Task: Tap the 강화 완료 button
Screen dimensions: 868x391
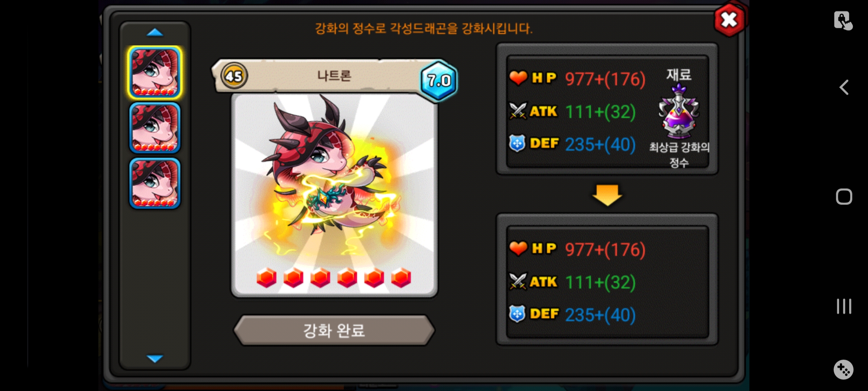Action: pyautogui.click(x=334, y=330)
